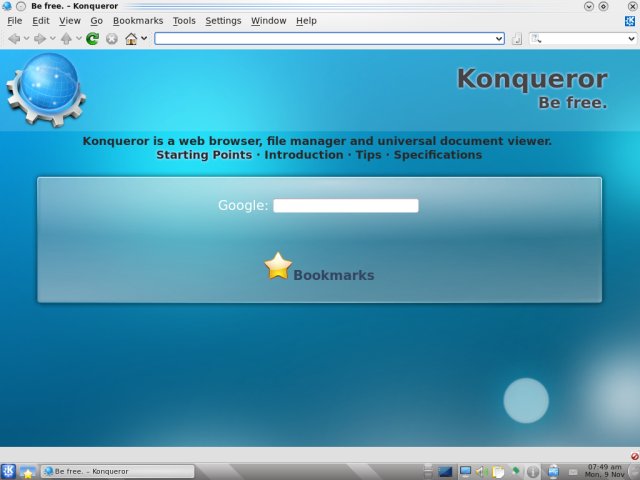Open the Settings menu

[223, 21]
